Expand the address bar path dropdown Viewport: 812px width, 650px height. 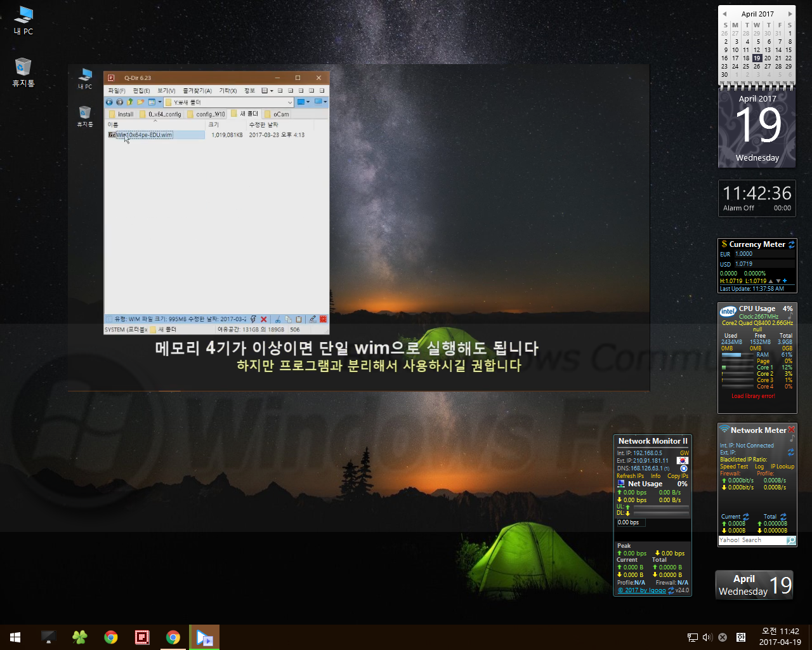pos(290,102)
